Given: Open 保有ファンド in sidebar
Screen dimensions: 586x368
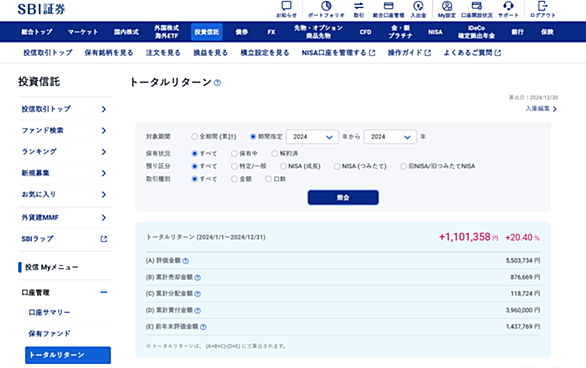Looking at the screenshot, I should (x=49, y=334).
